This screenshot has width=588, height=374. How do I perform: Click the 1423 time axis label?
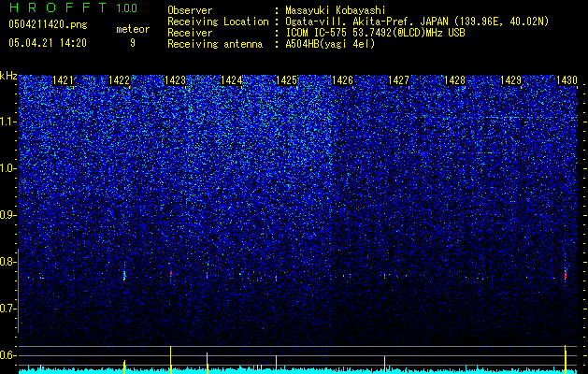[x=175, y=80]
